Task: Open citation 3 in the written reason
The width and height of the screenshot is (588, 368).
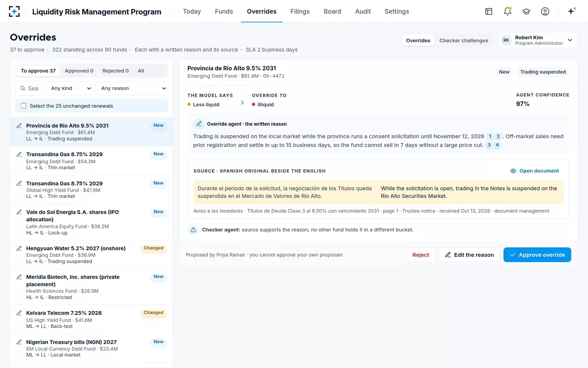Action: 489,145
